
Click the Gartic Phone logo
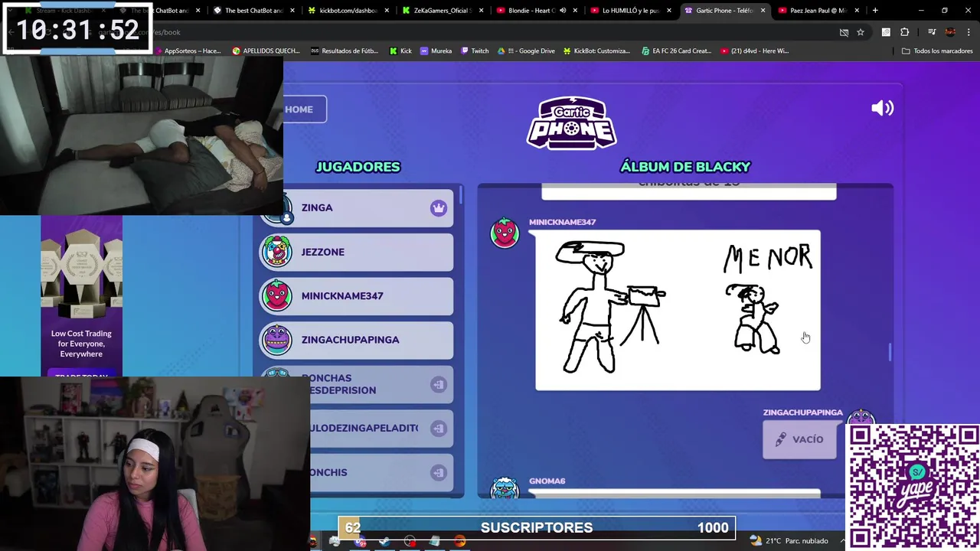[572, 122]
